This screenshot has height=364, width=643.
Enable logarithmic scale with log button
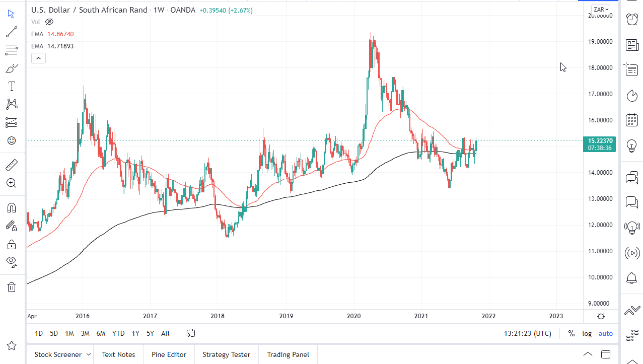[587, 333]
